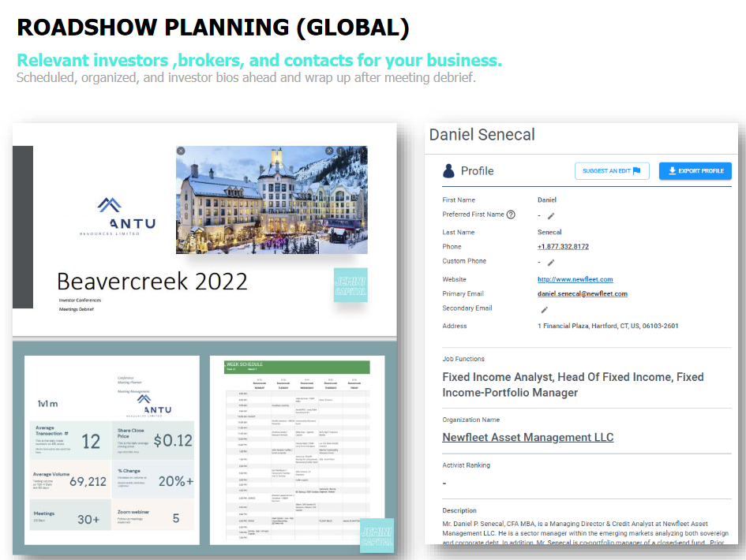
Task: Edit the Preferred First Name with pencil icon
Action: pos(551,216)
